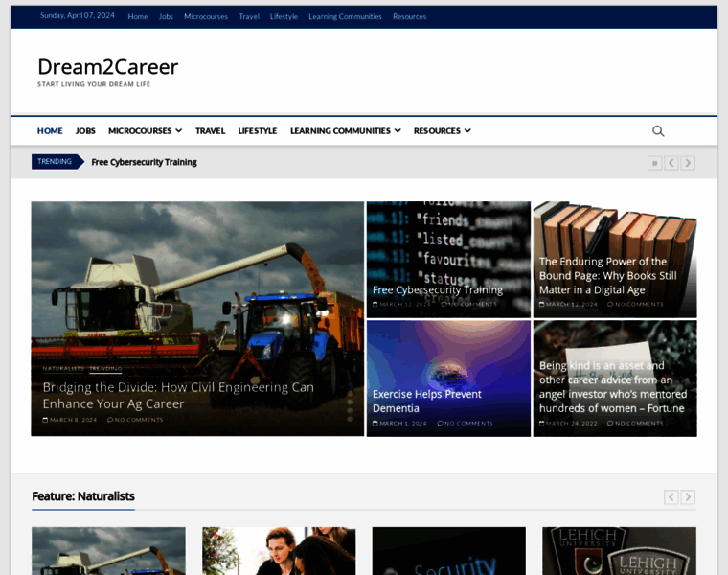Go to next Naturalists feature slide
This screenshot has height=575, width=728.
pos(688,497)
